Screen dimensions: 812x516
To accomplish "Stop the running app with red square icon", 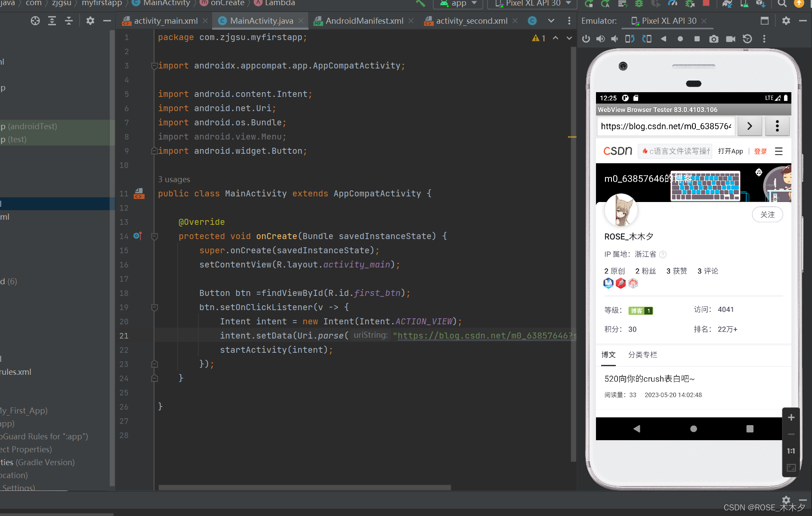I will 707,4.
